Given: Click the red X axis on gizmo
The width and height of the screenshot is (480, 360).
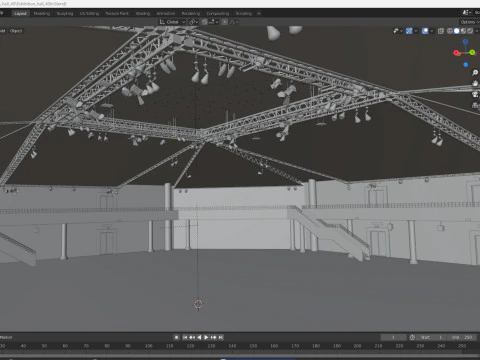Looking at the screenshot, I should [456, 53].
